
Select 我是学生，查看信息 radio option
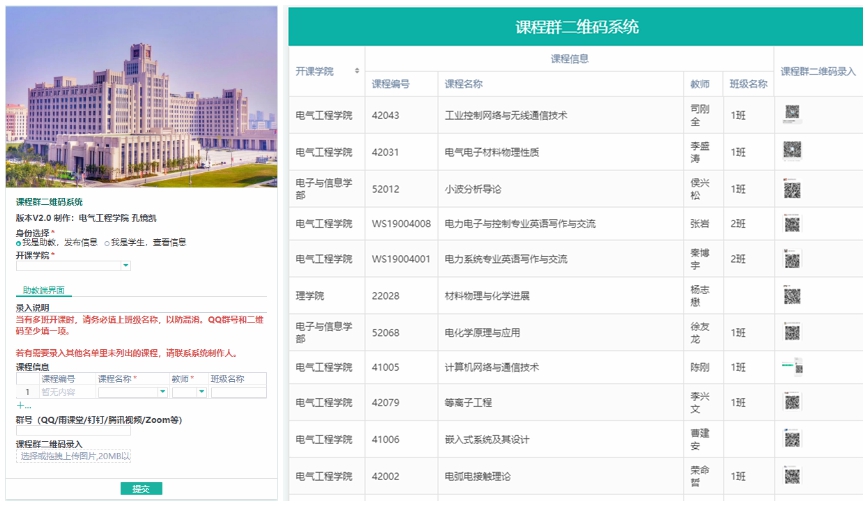click(x=105, y=242)
